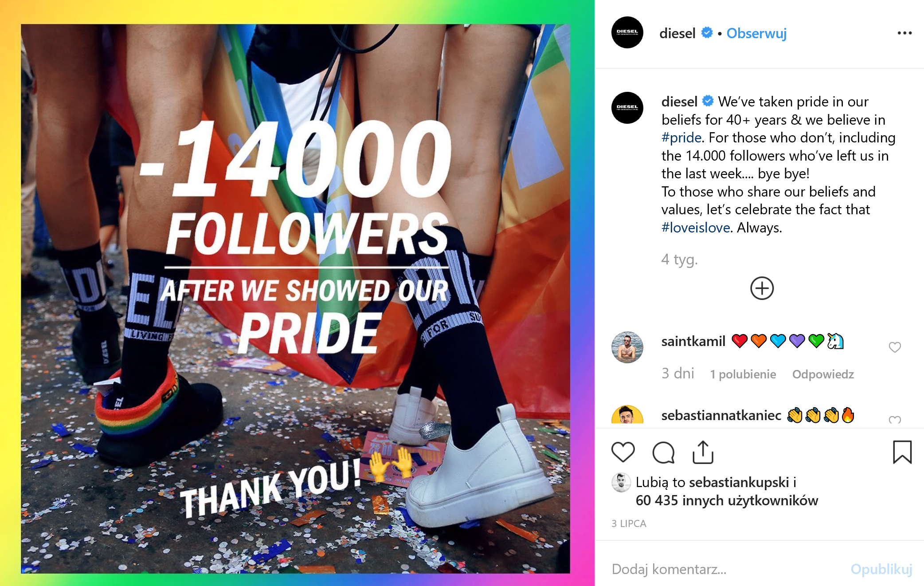Click the share post icon

pos(703,452)
